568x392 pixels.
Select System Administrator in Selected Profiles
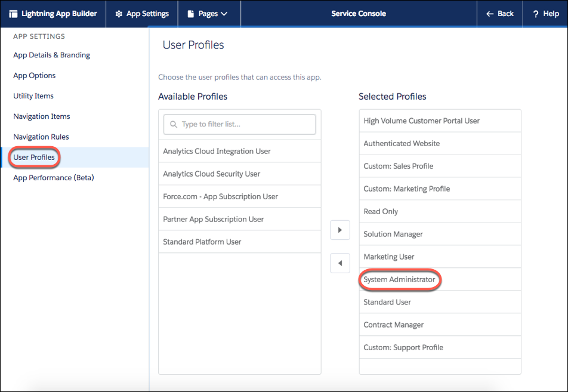[400, 279]
